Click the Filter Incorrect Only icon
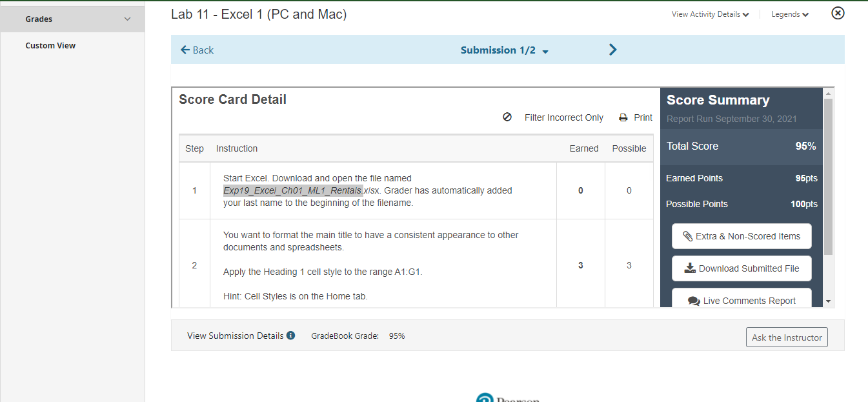The image size is (868, 402). pos(507,117)
